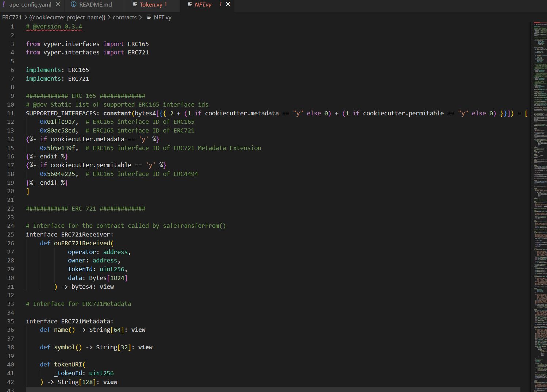Click '# Interface for ERC721Metadata' comment
Viewport: 547px width, 392px height.
click(x=78, y=304)
